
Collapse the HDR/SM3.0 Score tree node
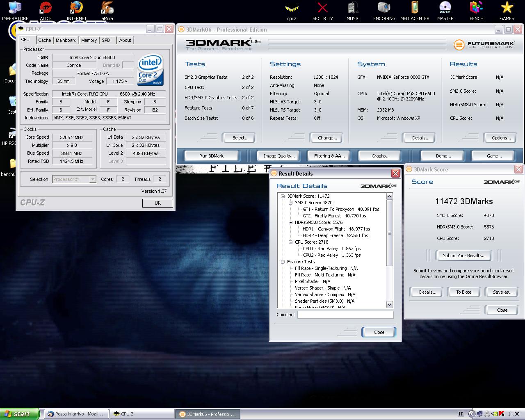(x=290, y=222)
